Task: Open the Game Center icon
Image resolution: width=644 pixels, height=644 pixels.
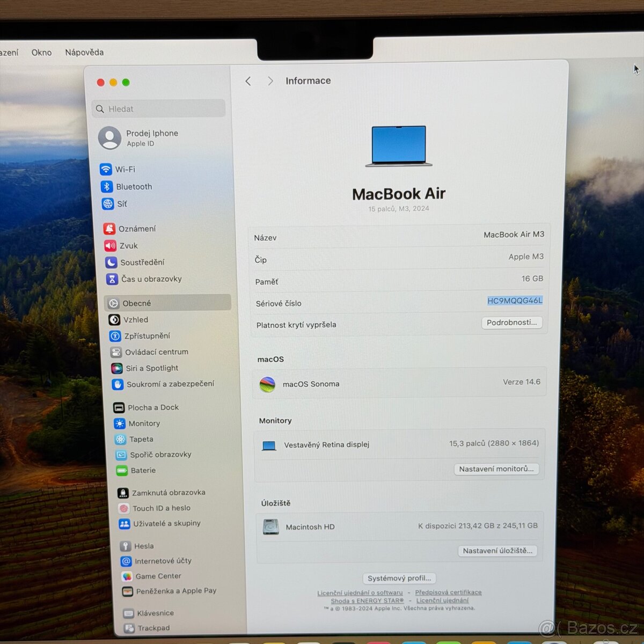Action: pos(127,576)
